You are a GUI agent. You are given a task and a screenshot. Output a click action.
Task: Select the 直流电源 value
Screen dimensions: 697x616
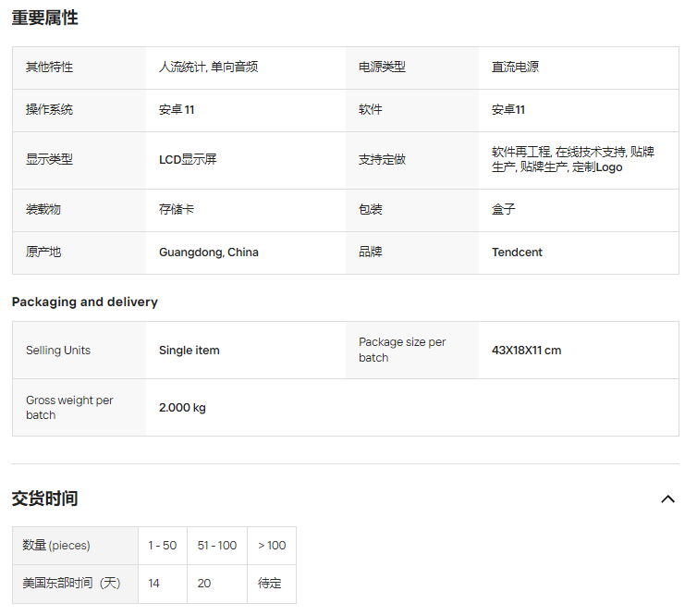click(515, 68)
